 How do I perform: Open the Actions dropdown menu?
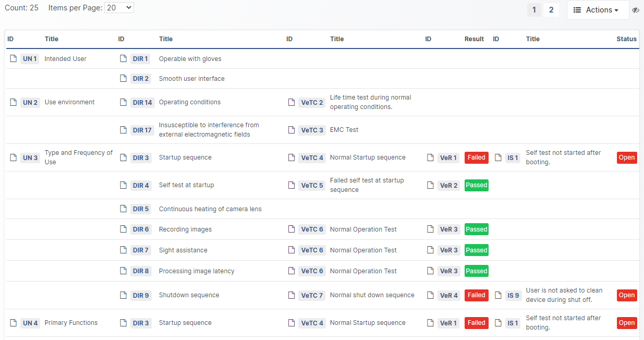pyautogui.click(x=598, y=10)
